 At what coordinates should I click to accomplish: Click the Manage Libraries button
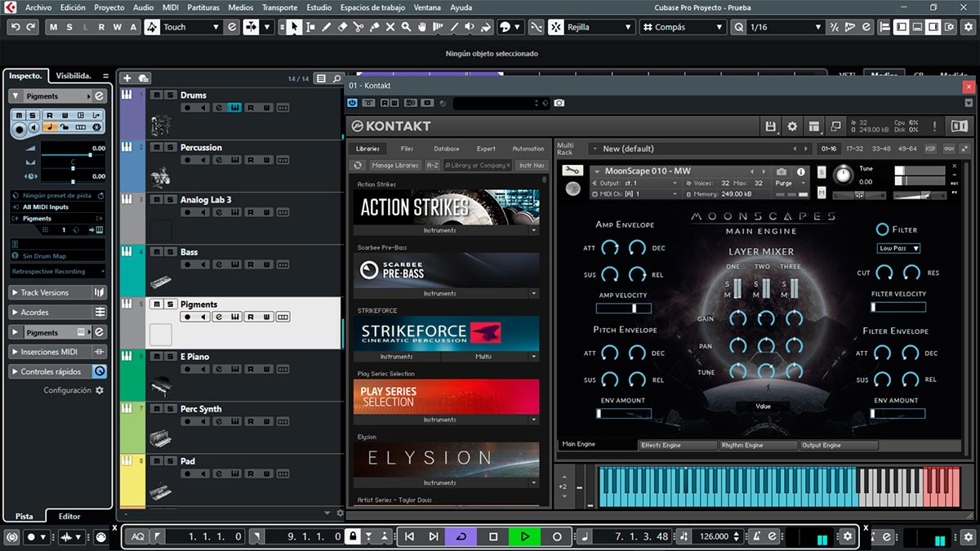click(395, 166)
